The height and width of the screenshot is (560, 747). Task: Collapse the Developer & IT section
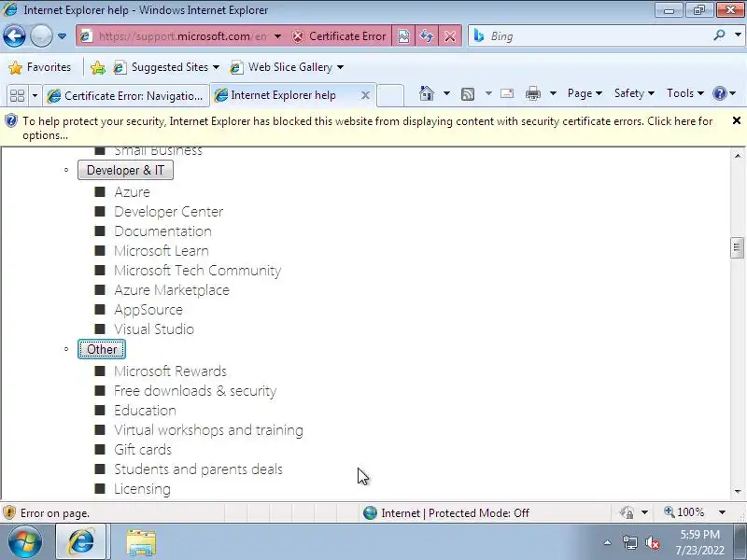[125, 171]
